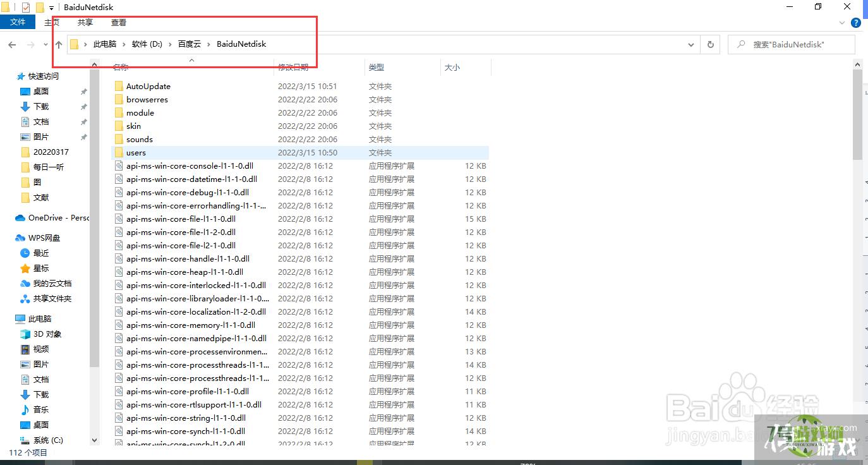Click the 我的云文档 cloud icon

click(25, 284)
